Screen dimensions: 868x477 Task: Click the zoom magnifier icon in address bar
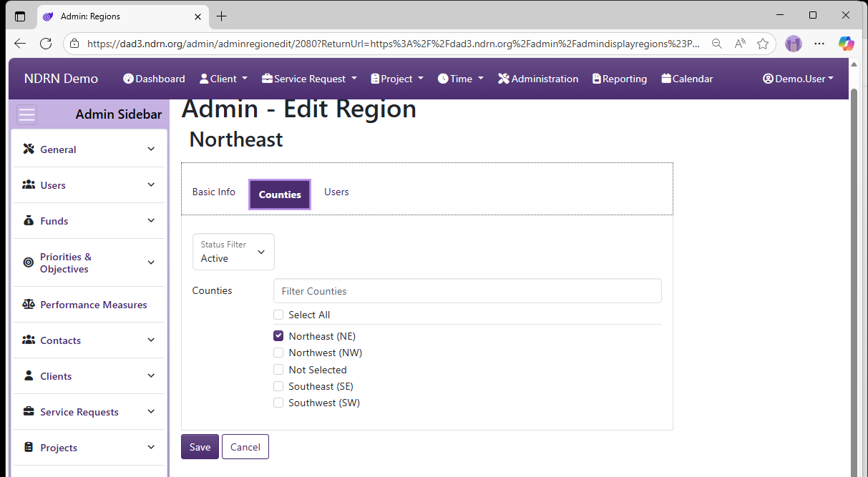click(716, 44)
